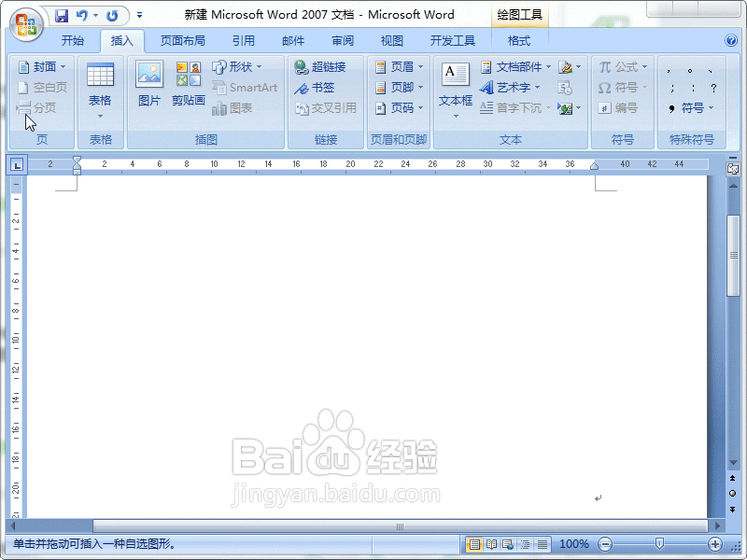The width and height of the screenshot is (747, 560).
Task: Click the previous page double-arrow button
Action: (x=733, y=478)
